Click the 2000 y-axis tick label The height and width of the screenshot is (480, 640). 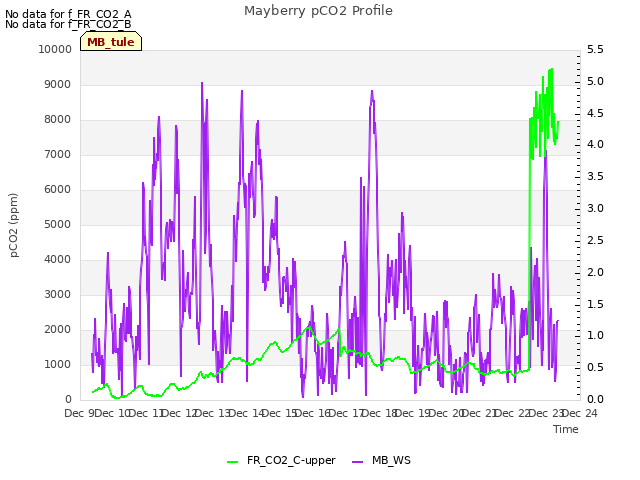(x=57, y=329)
